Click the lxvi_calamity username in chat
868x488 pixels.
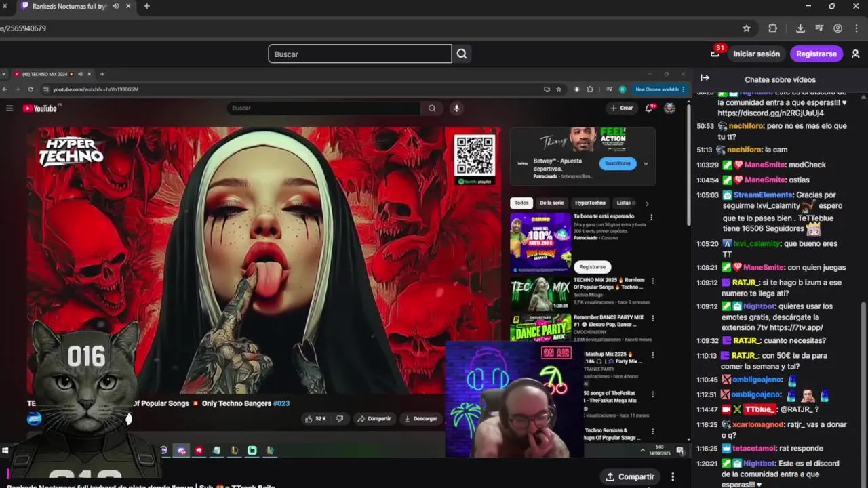pyautogui.click(x=758, y=243)
